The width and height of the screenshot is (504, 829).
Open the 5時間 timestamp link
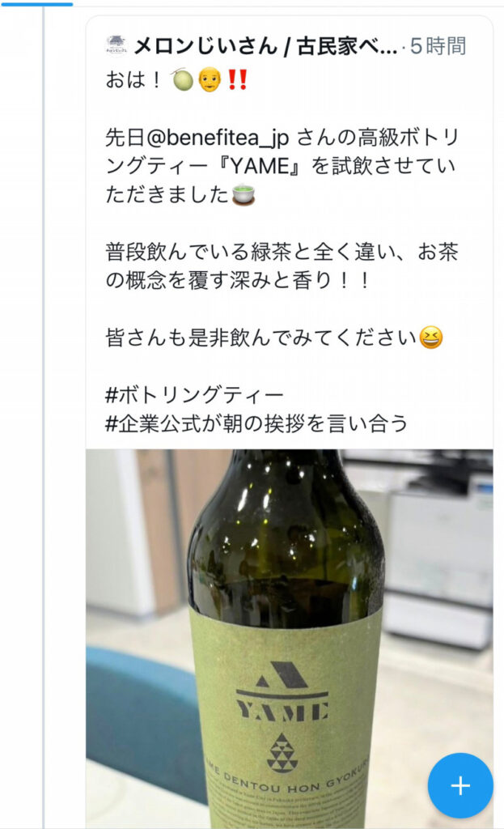tap(438, 46)
